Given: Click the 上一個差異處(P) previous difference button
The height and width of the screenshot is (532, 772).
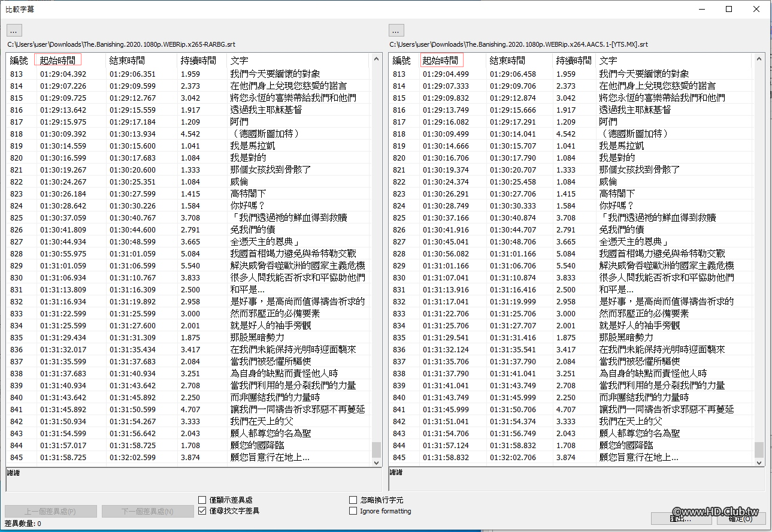Looking at the screenshot, I should [51, 511].
